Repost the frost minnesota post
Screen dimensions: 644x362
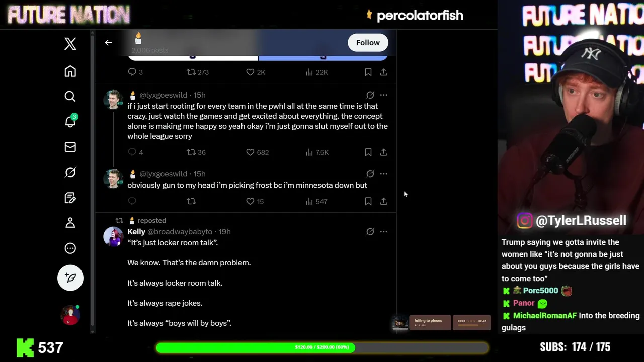[191, 201]
